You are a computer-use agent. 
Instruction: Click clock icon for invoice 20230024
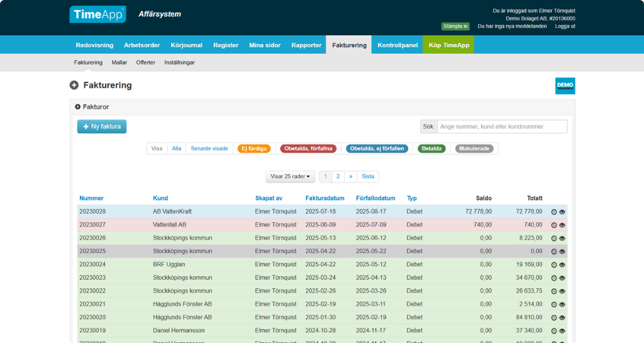click(x=553, y=265)
